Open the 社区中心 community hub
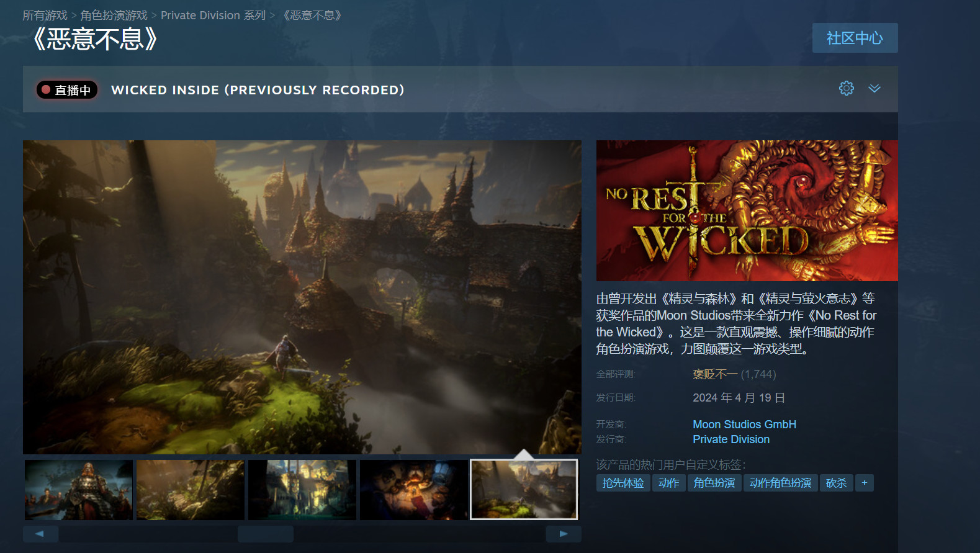Image resolution: width=980 pixels, height=553 pixels. (x=854, y=38)
